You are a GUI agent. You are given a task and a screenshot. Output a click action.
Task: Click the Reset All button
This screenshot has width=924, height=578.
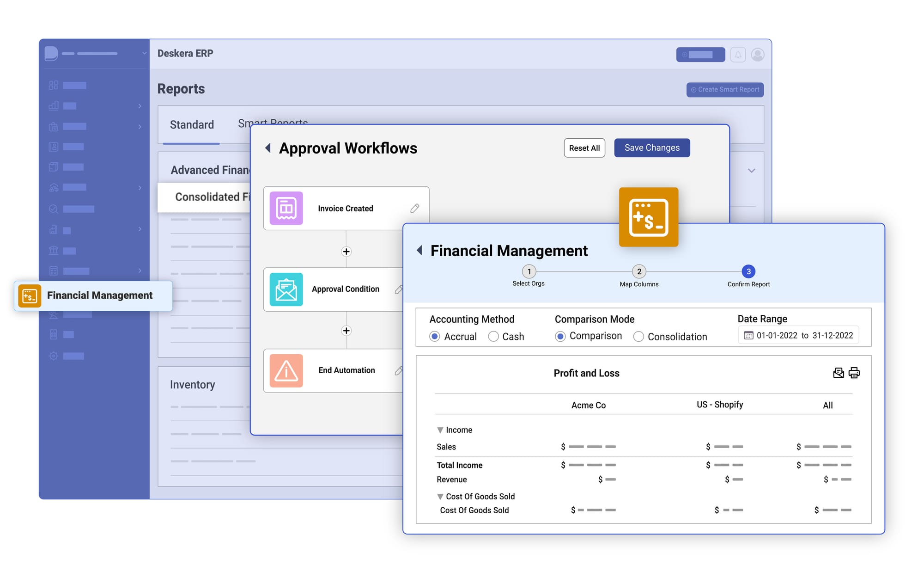pos(584,148)
